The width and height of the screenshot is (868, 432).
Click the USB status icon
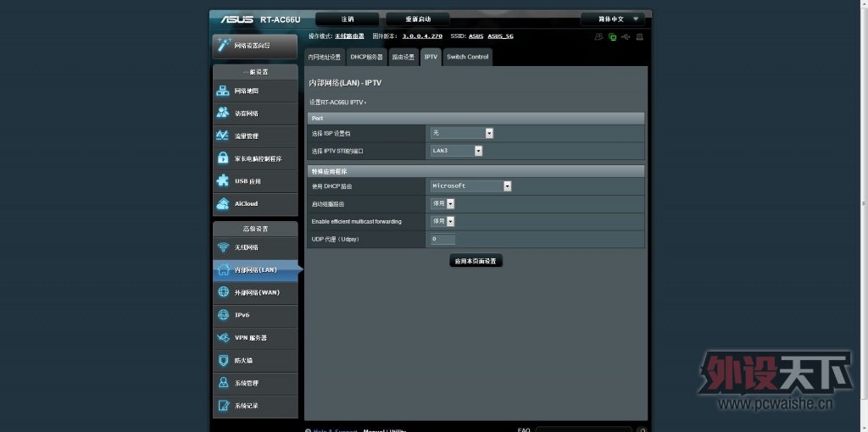tap(626, 37)
